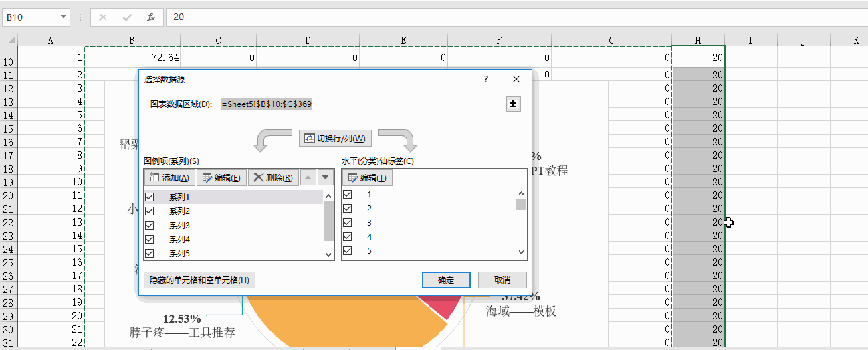Click the fx insert function icon
The height and width of the screenshot is (350, 868).
pyautogui.click(x=151, y=17)
